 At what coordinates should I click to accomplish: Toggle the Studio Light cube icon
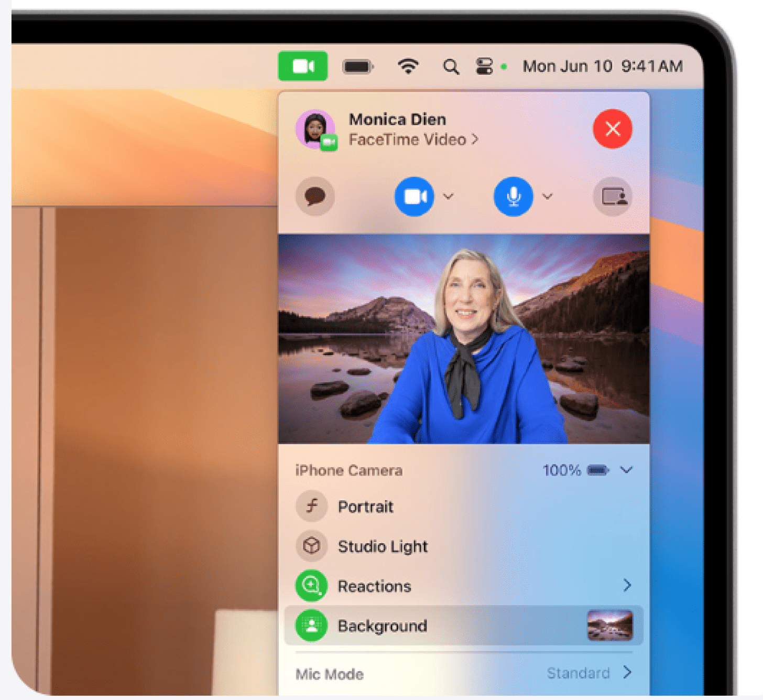pyautogui.click(x=312, y=546)
